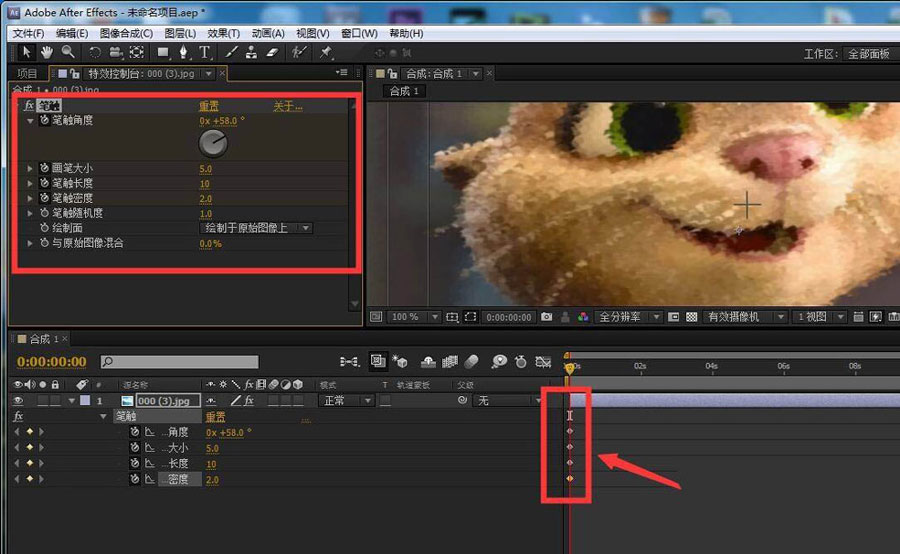Toggle the fx switch for 笔触 effect
This screenshot has width=900, height=554.
29,105
